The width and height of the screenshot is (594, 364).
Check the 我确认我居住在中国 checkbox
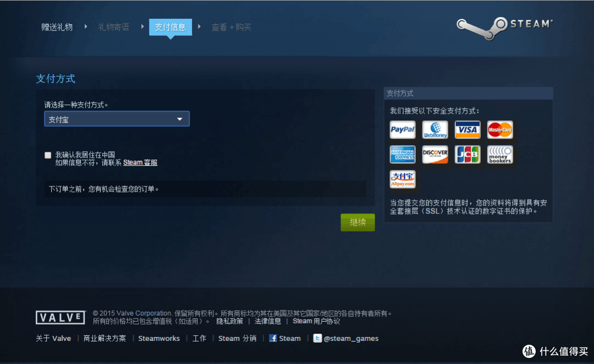48,155
